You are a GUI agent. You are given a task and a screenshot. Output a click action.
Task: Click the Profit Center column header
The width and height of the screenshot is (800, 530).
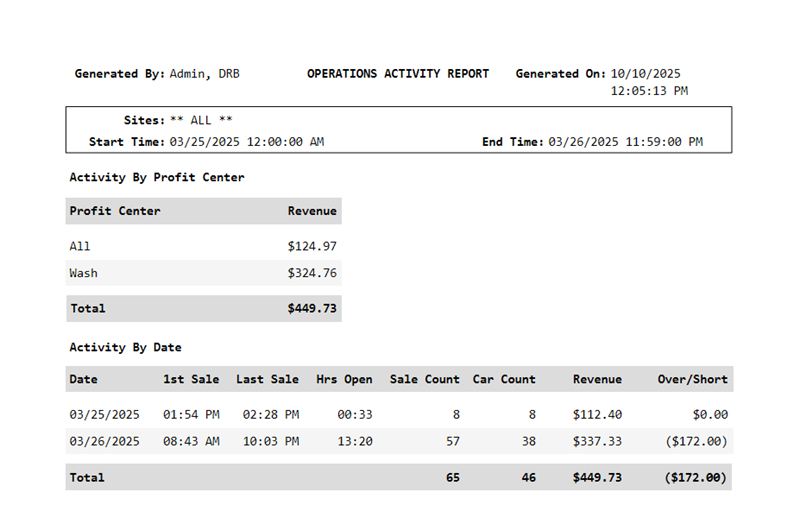[x=115, y=211]
